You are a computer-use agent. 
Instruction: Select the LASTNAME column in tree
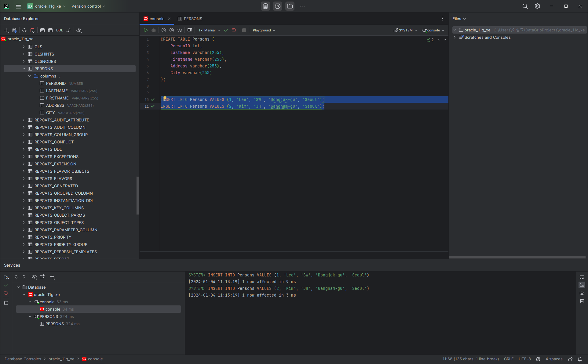tap(57, 91)
